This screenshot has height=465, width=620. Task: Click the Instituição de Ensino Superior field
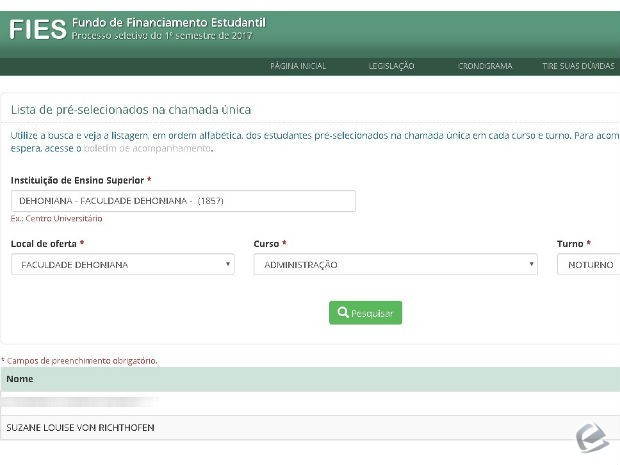[183, 201]
